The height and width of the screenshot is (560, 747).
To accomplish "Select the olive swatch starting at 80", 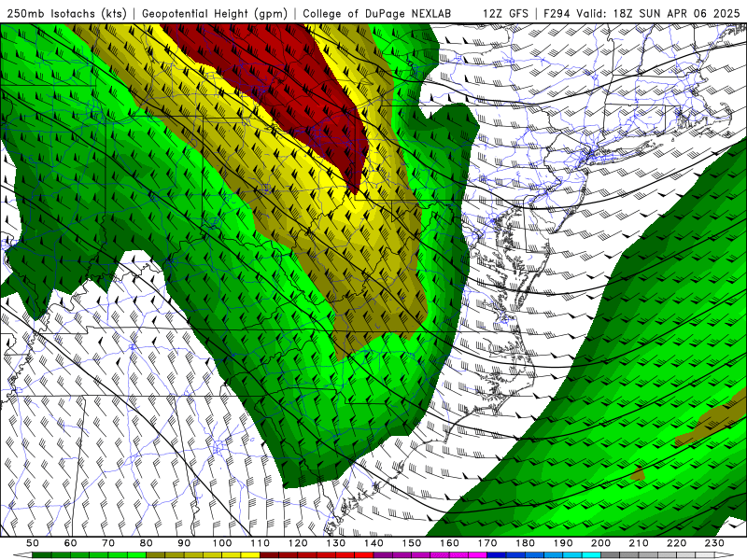I will point(155,555).
